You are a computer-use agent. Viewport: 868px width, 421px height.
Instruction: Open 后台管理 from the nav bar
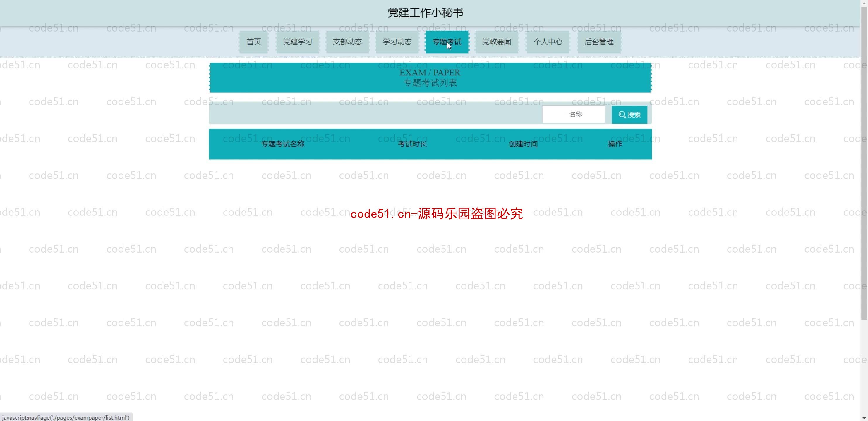pos(599,42)
